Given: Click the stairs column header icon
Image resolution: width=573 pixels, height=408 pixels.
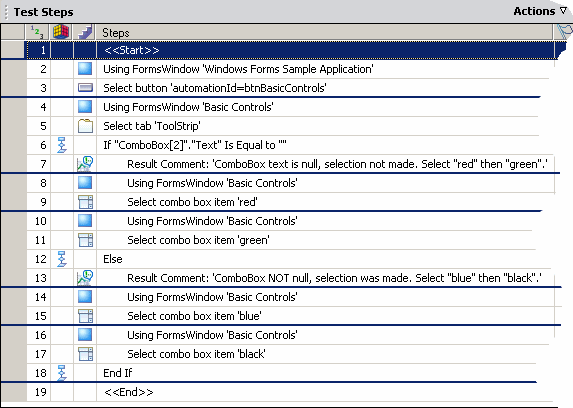Looking at the screenshot, I should 85,32.
